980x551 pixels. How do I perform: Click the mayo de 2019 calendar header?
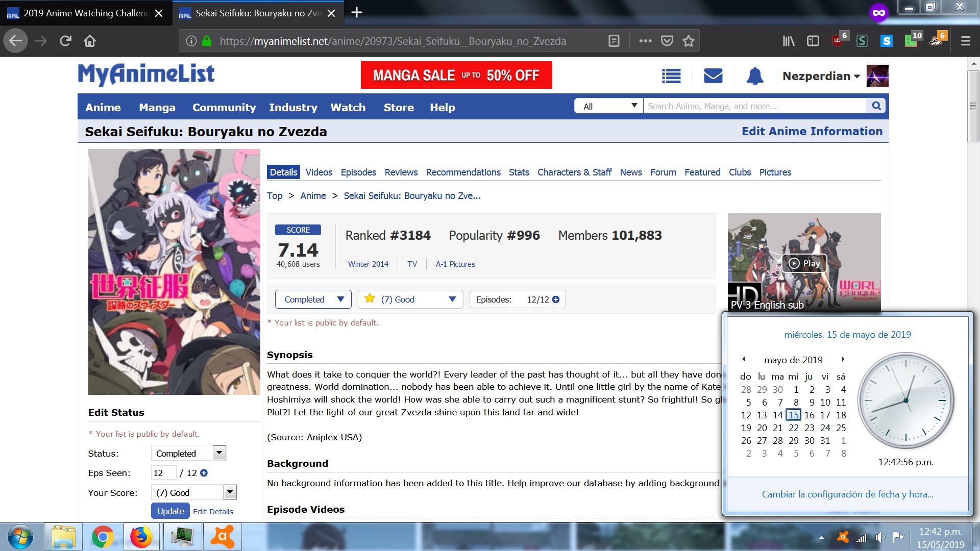tap(793, 360)
